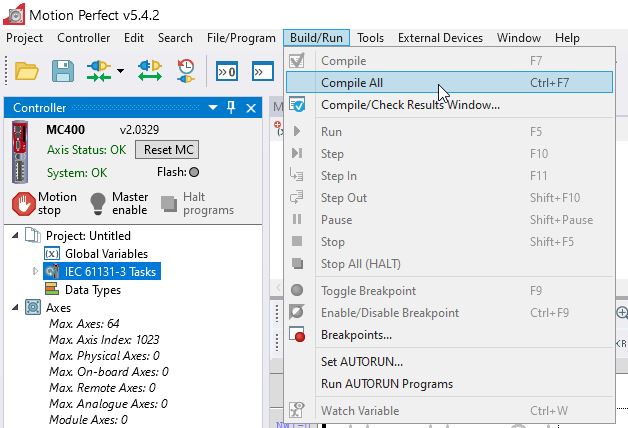This screenshot has height=428, width=628.
Task: Click the MC400 controller image
Action: coord(19,152)
